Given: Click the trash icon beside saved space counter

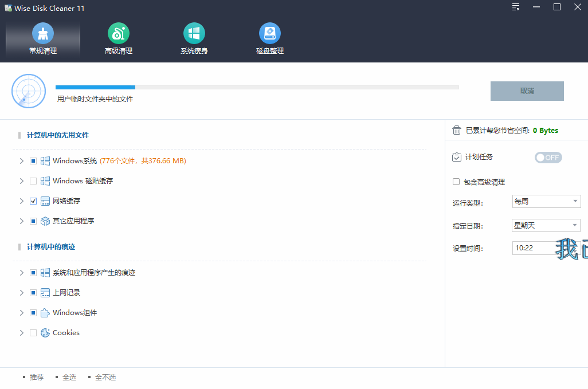Looking at the screenshot, I should point(457,130).
